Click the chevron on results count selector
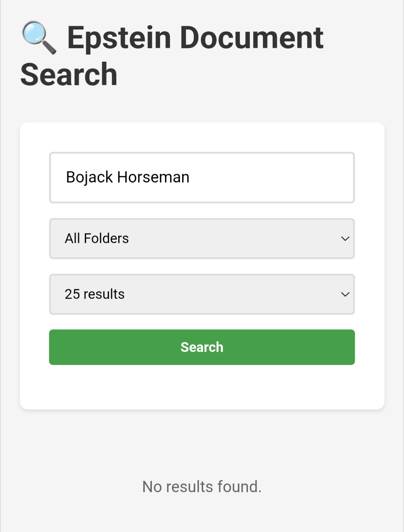 345,294
